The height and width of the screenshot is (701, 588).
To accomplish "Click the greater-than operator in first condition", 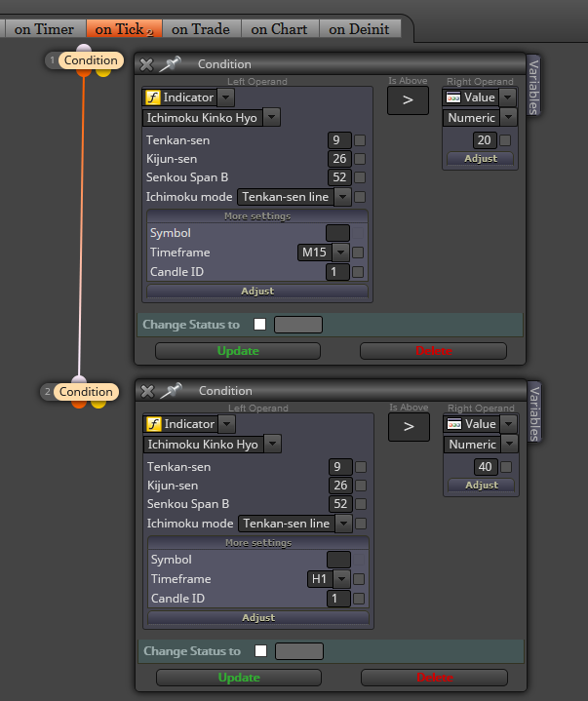I will (x=408, y=100).
